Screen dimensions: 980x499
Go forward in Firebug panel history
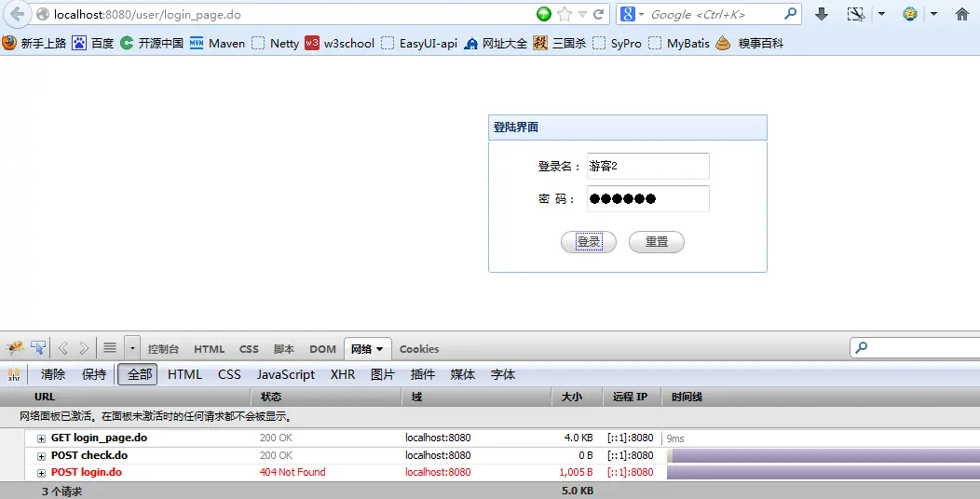pyautogui.click(x=84, y=348)
